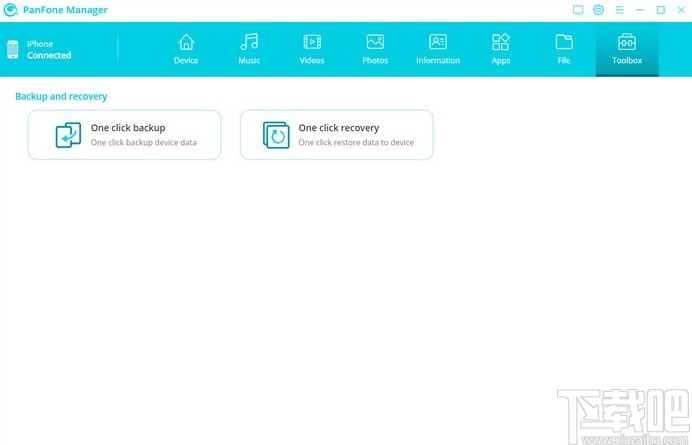The width and height of the screenshot is (692, 445).
Task: Click the recovery circular arrow icon
Action: 276,135
